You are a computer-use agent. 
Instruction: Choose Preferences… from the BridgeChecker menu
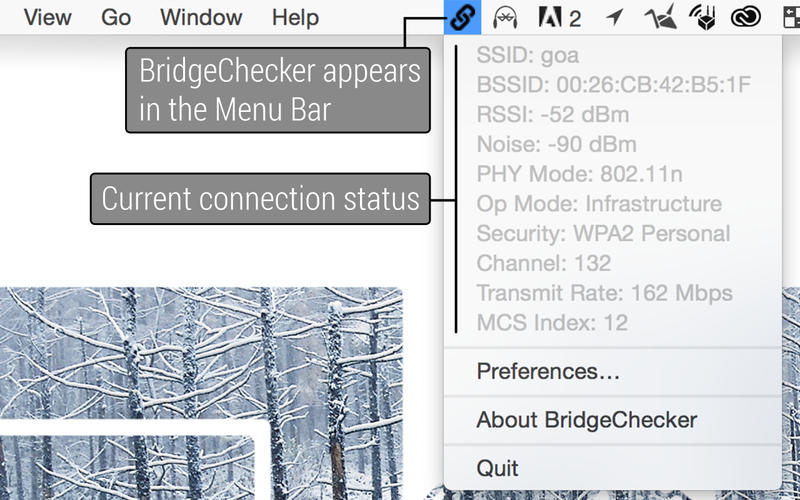613,371
